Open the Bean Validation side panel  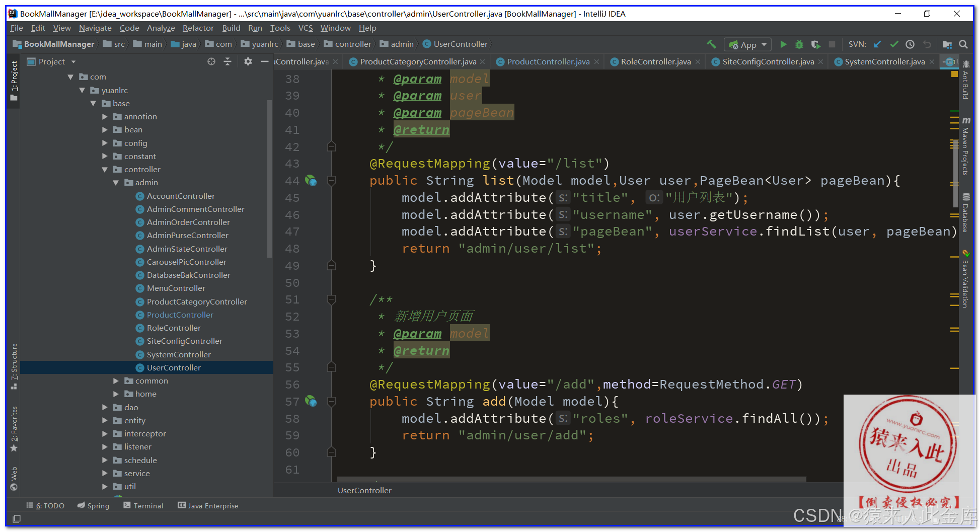[965, 278]
